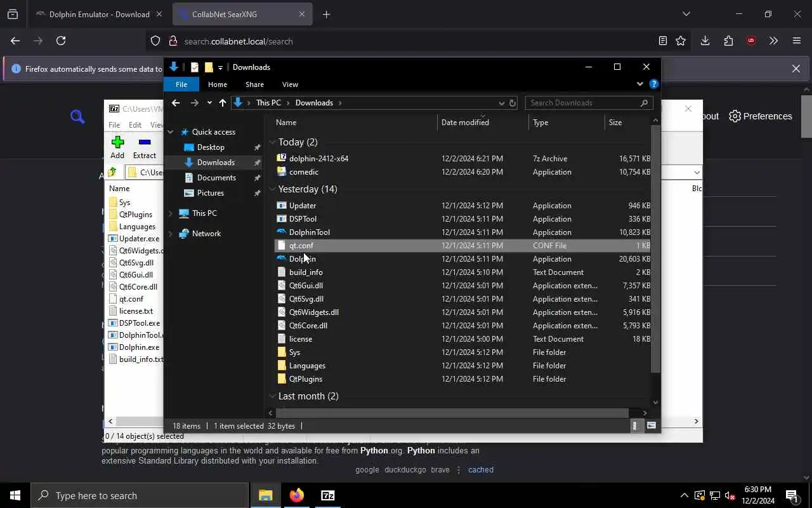The image size is (812, 508).
Task: Select Desktop in Quick access
Action: point(211,147)
